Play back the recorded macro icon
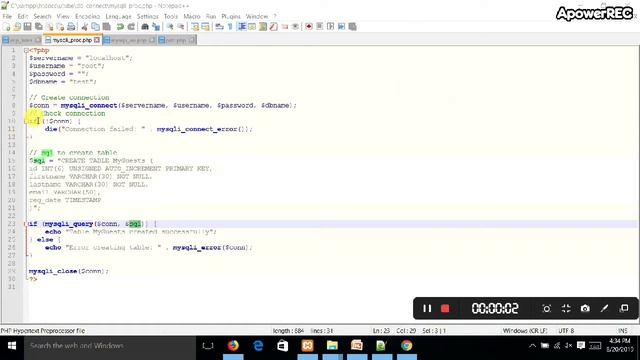Image resolution: width=640 pixels, height=360 pixels. (x=331, y=27)
